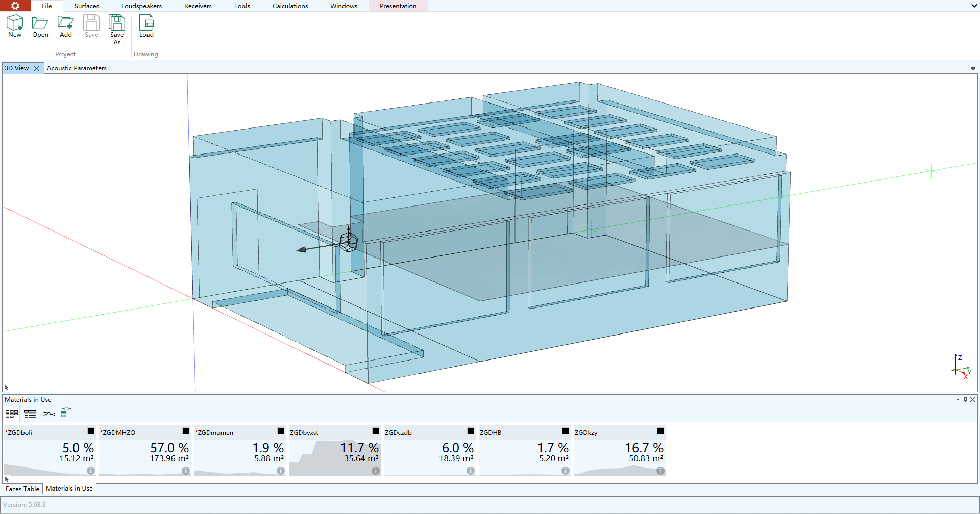Click the pointer icon below materials tiles
The width and height of the screenshot is (980, 514).
click(7, 479)
